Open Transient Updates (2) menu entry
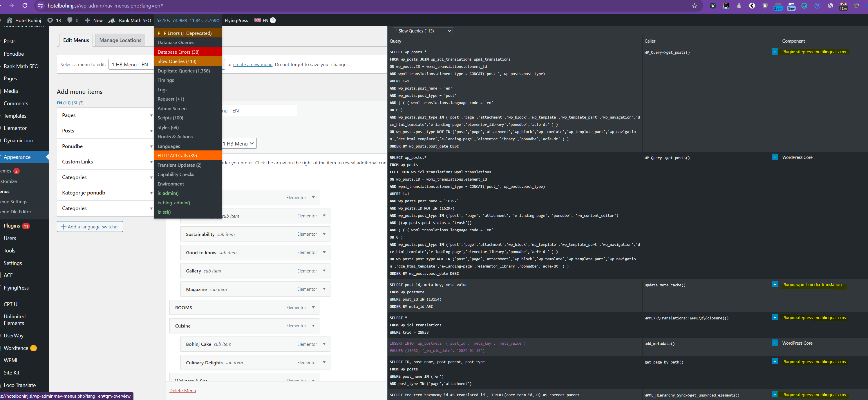This screenshot has width=868, height=400. [x=188, y=165]
